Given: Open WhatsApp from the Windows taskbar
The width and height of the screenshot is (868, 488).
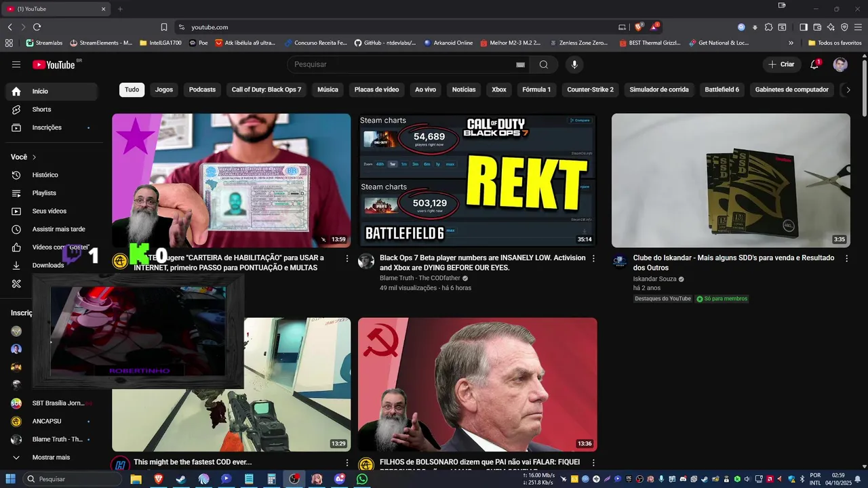Looking at the screenshot, I should point(362,479).
